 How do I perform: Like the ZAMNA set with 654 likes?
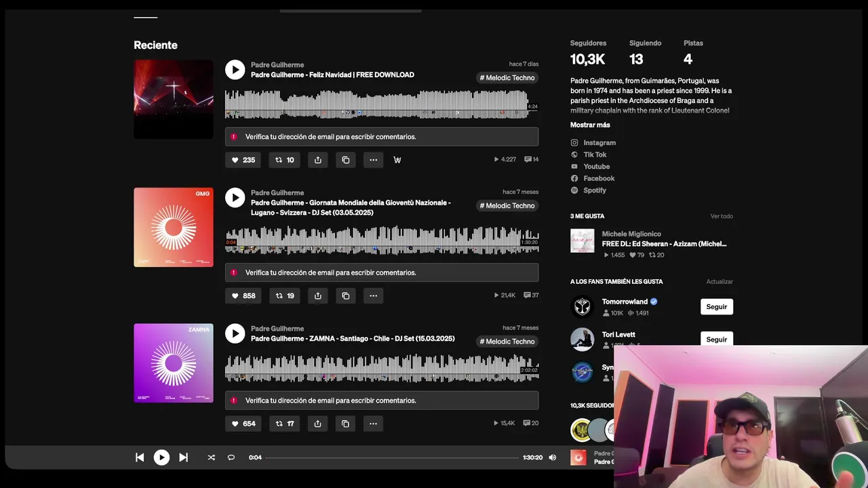tap(243, 424)
